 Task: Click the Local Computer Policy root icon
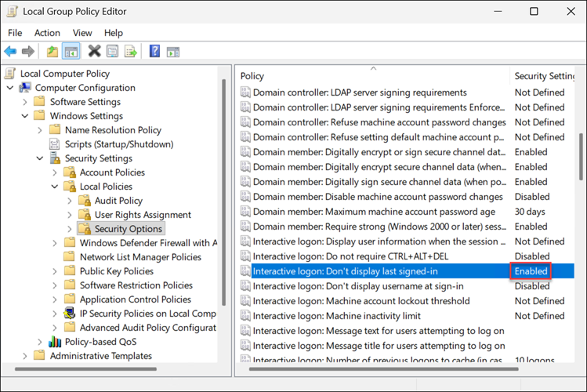coord(10,74)
